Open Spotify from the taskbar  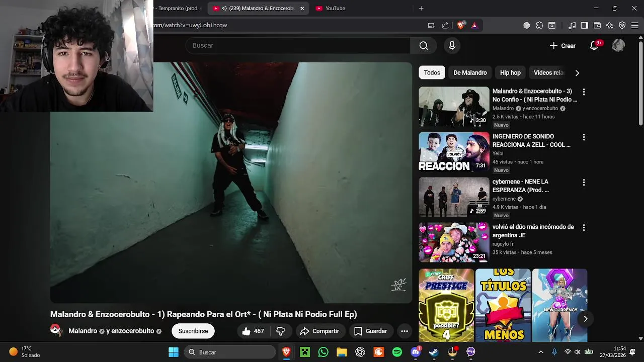397,352
